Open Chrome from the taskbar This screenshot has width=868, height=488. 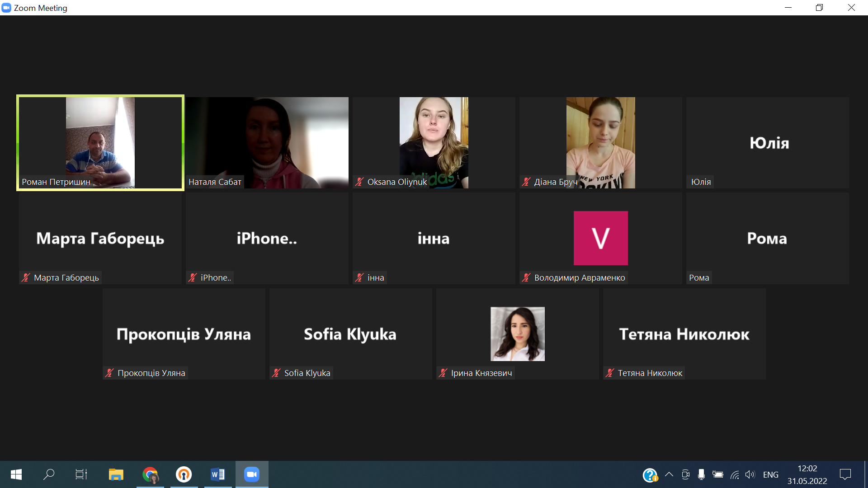tap(150, 474)
